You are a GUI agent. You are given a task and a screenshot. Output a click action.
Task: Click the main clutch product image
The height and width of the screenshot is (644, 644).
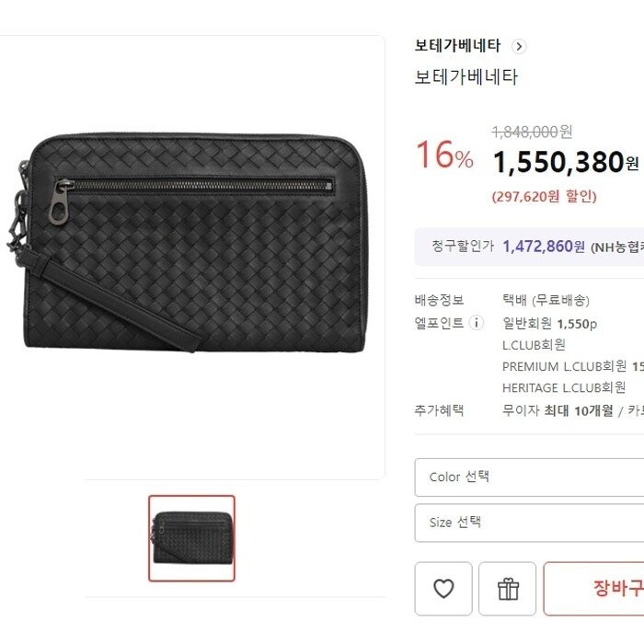pyautogui.click(x=188, y=242)
